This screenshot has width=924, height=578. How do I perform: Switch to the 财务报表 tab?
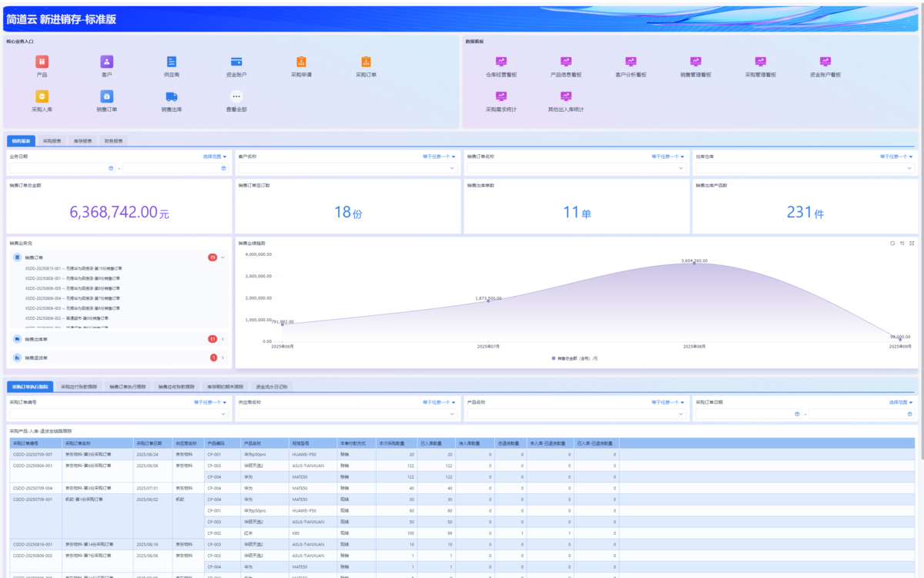[x=115, y=141]
